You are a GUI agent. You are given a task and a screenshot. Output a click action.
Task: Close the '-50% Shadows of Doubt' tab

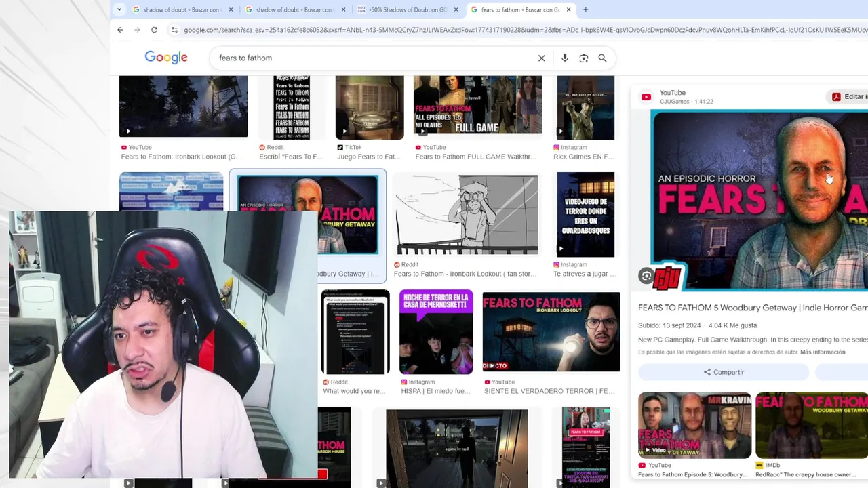click(x=456, y=9)
